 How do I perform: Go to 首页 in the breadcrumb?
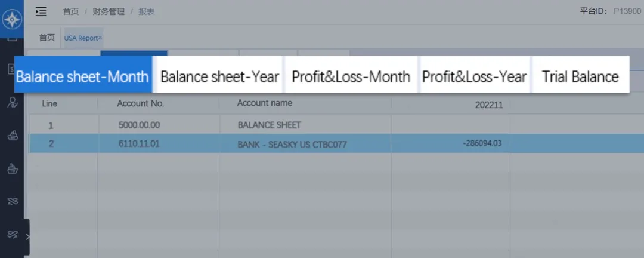(70, 11)
